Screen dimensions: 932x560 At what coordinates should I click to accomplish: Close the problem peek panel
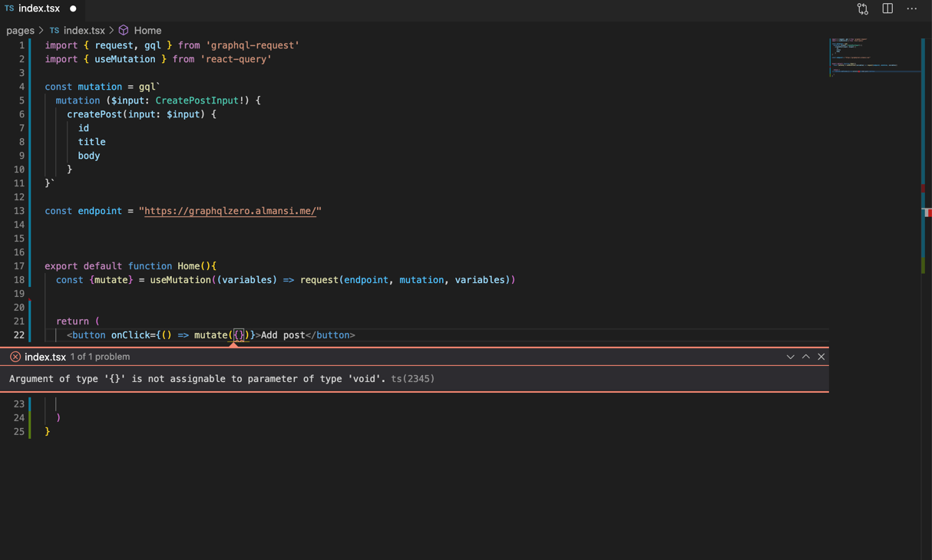pyautogui.click(x=821, y=357)
